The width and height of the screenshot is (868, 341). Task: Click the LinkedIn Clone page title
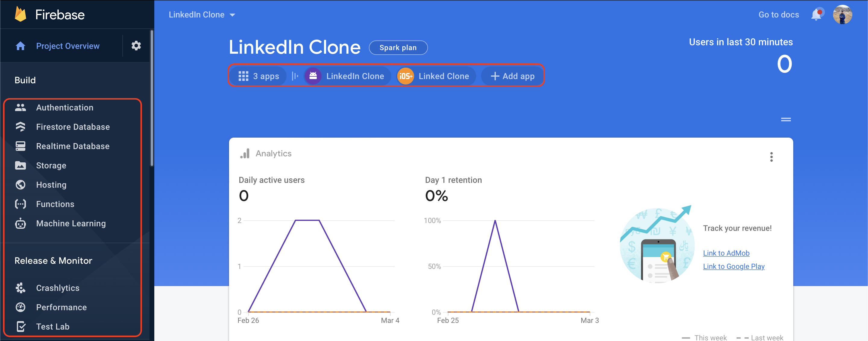point(294,47)
